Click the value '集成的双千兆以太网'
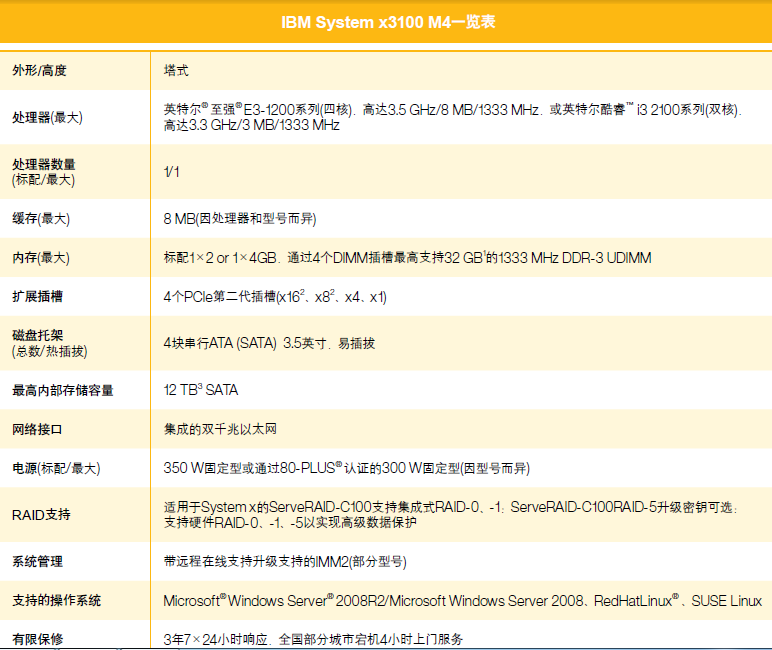Image resolution: width=772 pixels, height=650 pixels. pyautogui.click(x=220, y=429)
